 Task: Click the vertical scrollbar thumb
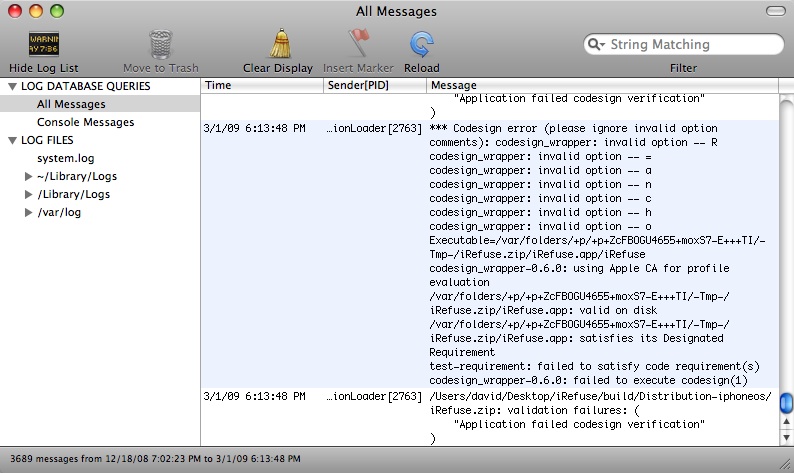tap(786, 403)
